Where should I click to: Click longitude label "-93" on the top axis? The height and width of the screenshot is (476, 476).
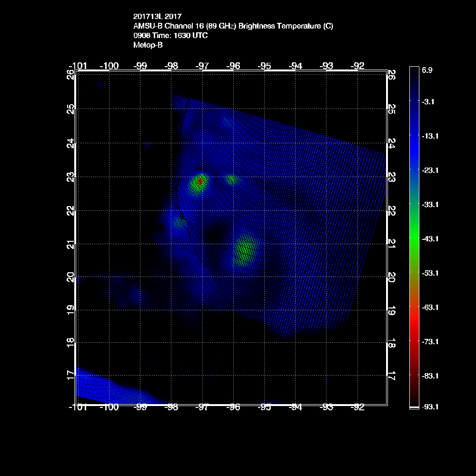(327, 66)
